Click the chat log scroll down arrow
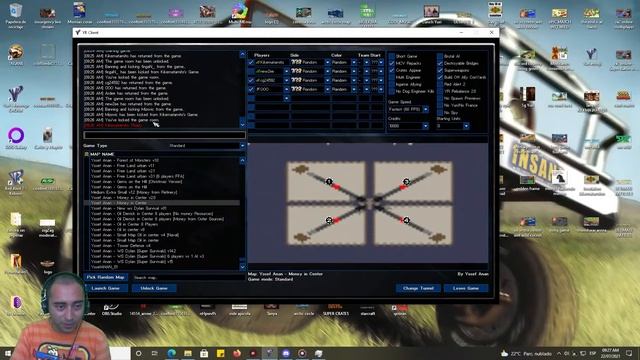This screenshot has width=640, height=360. pyautogui.click(x=242, y=124)
